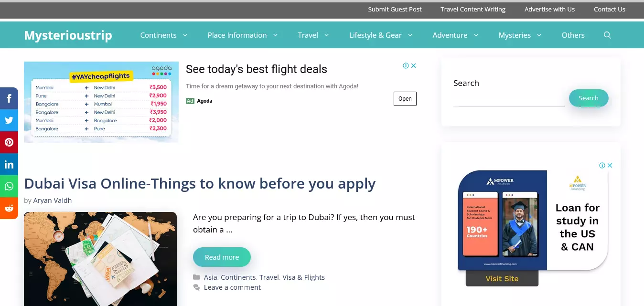Share through the WhatsApp icon
This screenshot has width=644, height=306.
pyautogui.click(x=9, y=186)
